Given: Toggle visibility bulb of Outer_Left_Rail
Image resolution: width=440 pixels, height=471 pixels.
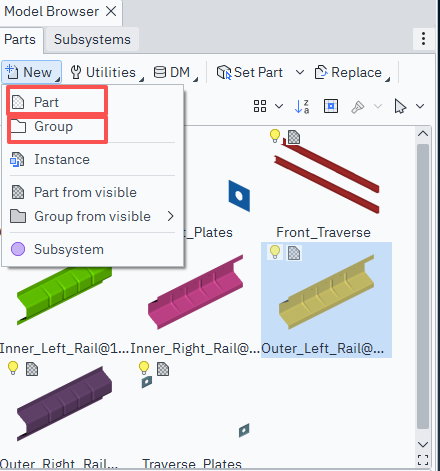Looking at the screenshot, I should pos(275,252).
